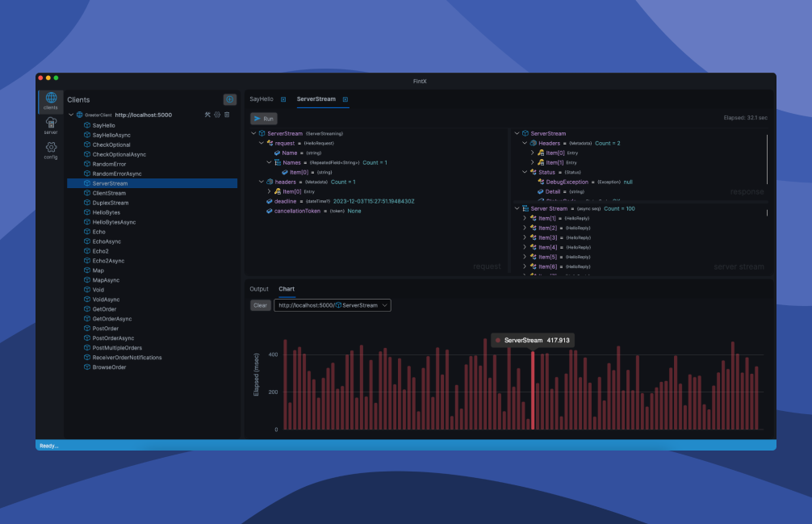Click the Run button
This screenshot has width=812, height=524.
pos(264,118)
